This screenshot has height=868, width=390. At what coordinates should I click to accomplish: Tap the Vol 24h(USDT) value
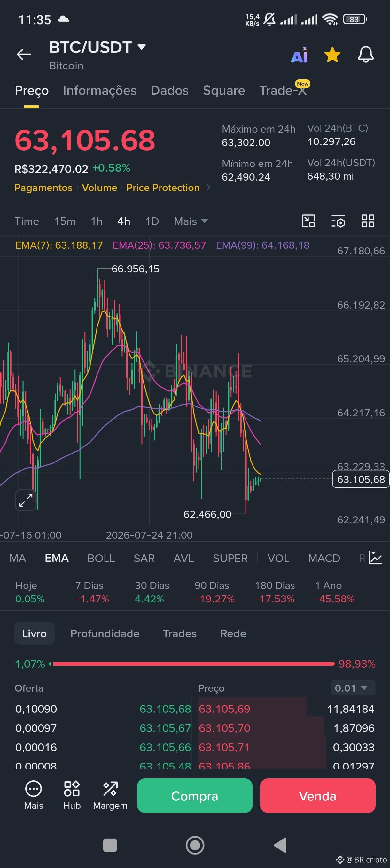(x=331, y=176)
